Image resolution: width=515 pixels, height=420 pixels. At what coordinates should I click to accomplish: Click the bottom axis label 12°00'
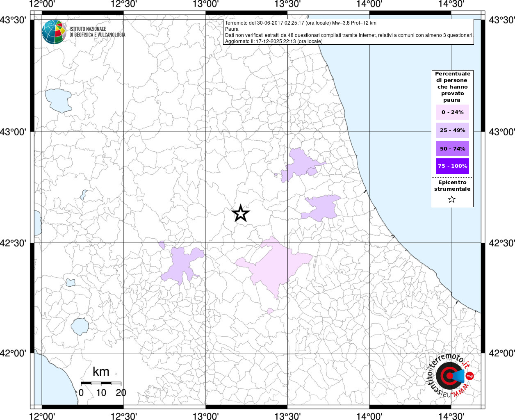coord(42,416)
